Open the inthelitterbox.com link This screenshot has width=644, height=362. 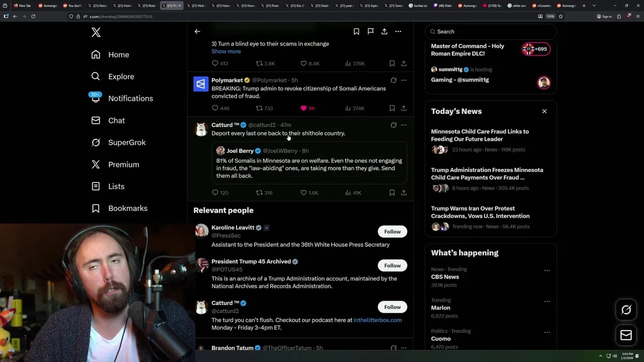(377, 320)
